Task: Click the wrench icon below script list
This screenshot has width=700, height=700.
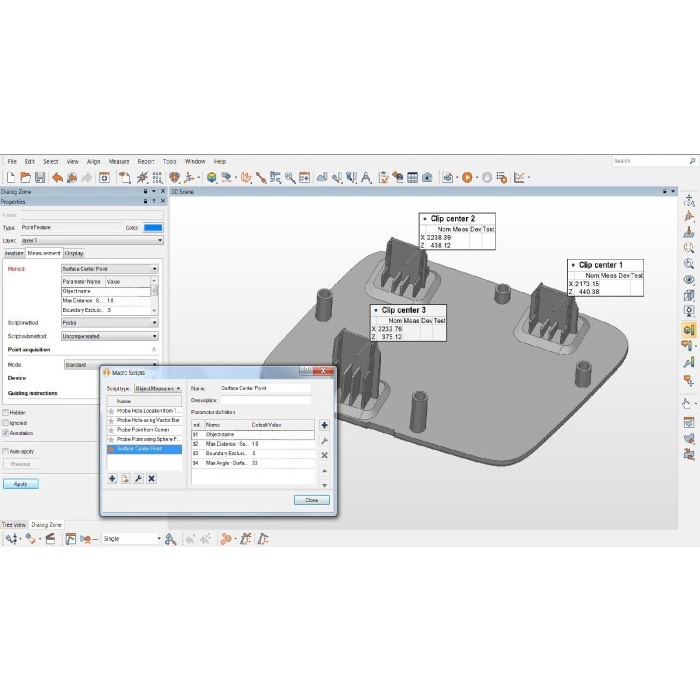Action: click(x=138, y=479)
